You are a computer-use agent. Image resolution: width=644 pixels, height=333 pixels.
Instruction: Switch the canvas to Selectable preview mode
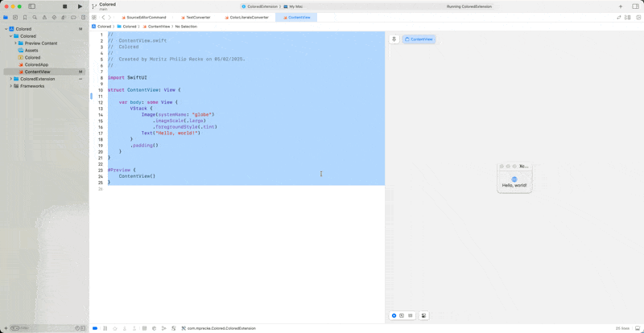(x=402, y=315)
